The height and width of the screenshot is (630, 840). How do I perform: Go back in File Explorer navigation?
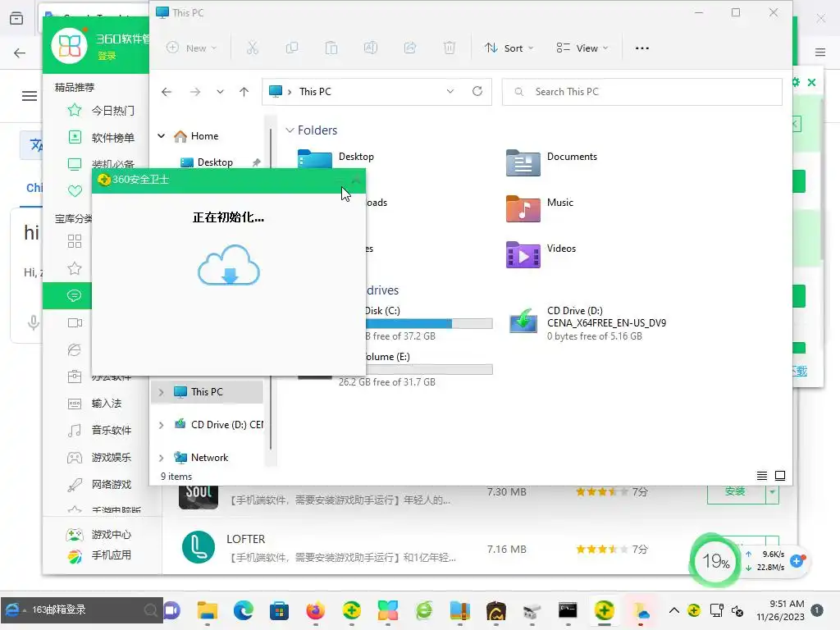pos(167,92)
